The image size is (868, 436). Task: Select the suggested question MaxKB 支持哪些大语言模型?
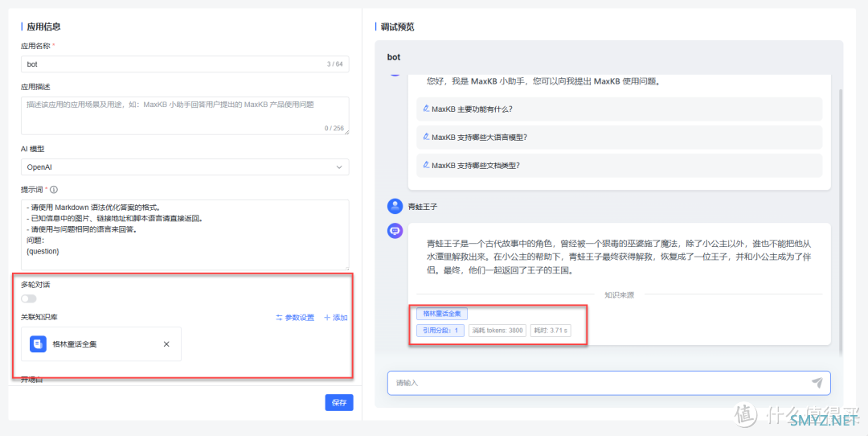coord(620,138)
